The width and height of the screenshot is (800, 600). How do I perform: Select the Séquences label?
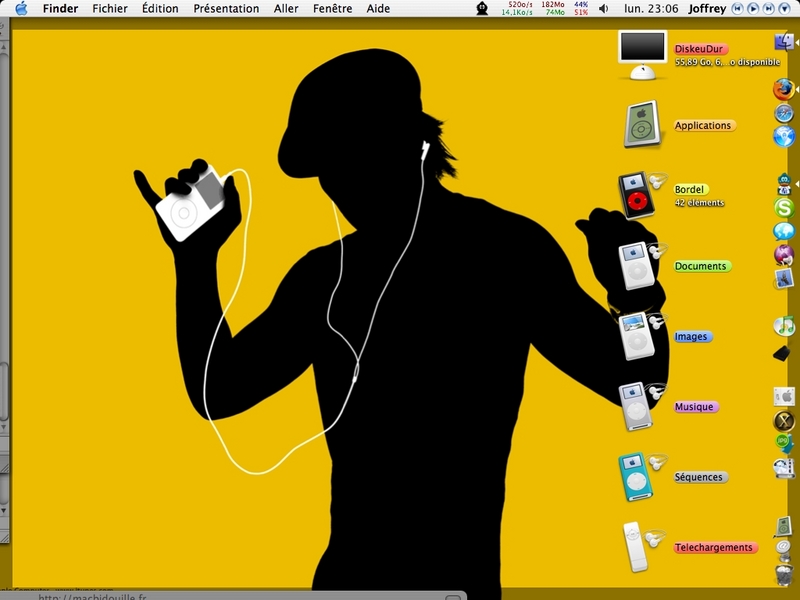699,477
